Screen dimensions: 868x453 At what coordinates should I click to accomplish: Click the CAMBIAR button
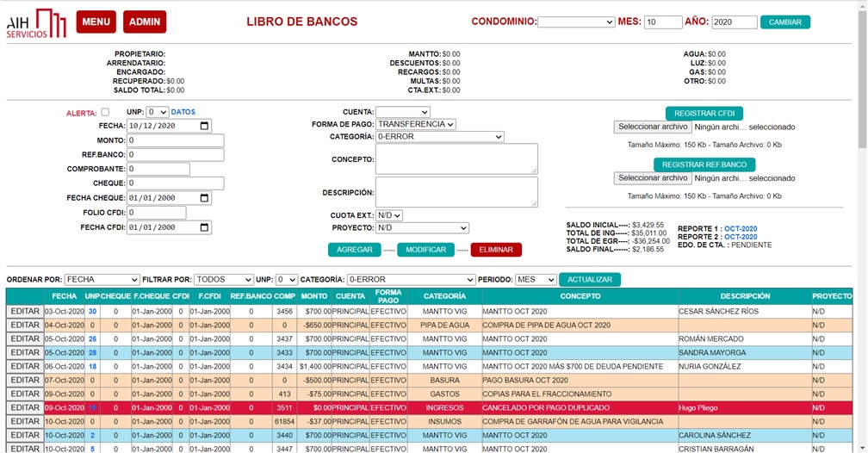pyautogui.click(x=785, y=22)
